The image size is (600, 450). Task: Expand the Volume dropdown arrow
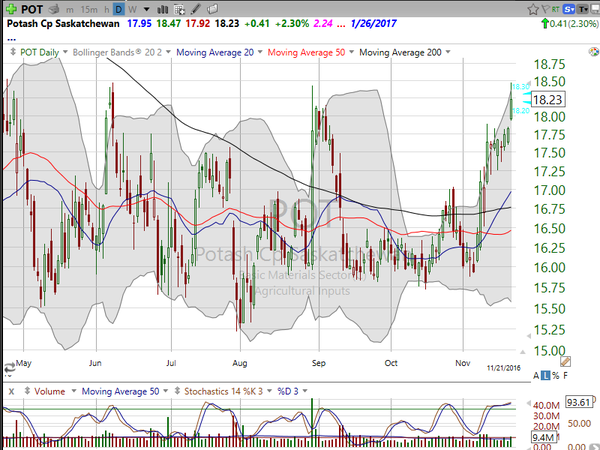(74, 391)
